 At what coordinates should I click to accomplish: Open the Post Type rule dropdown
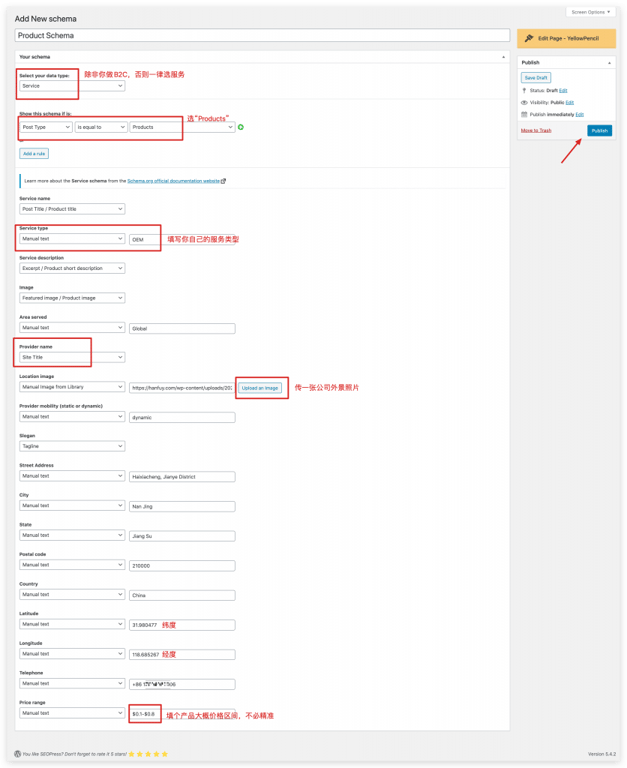[46, 127]
